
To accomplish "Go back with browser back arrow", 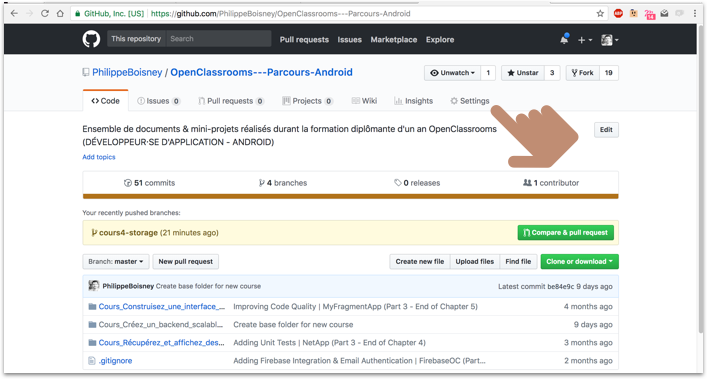I will 14,14.
